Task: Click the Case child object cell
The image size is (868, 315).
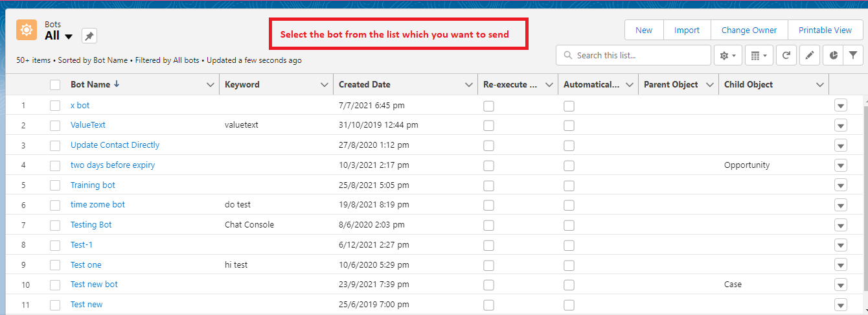Action: pos(733,285)
